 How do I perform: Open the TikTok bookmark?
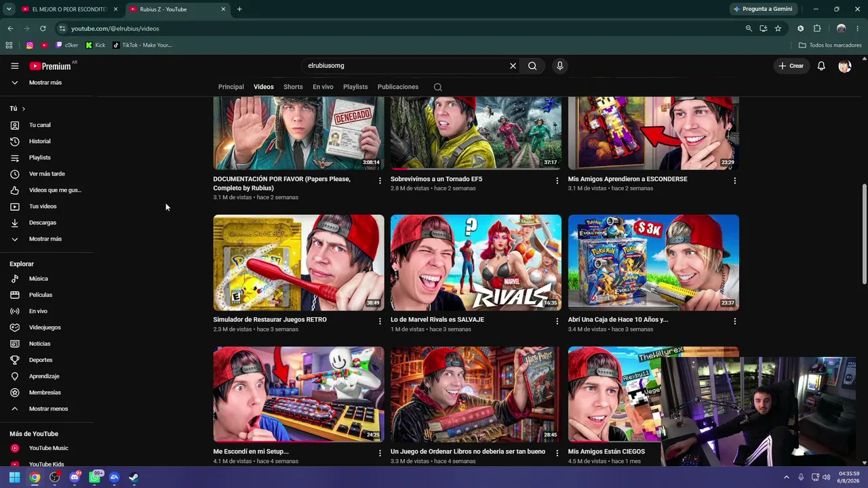click(142, 45)
